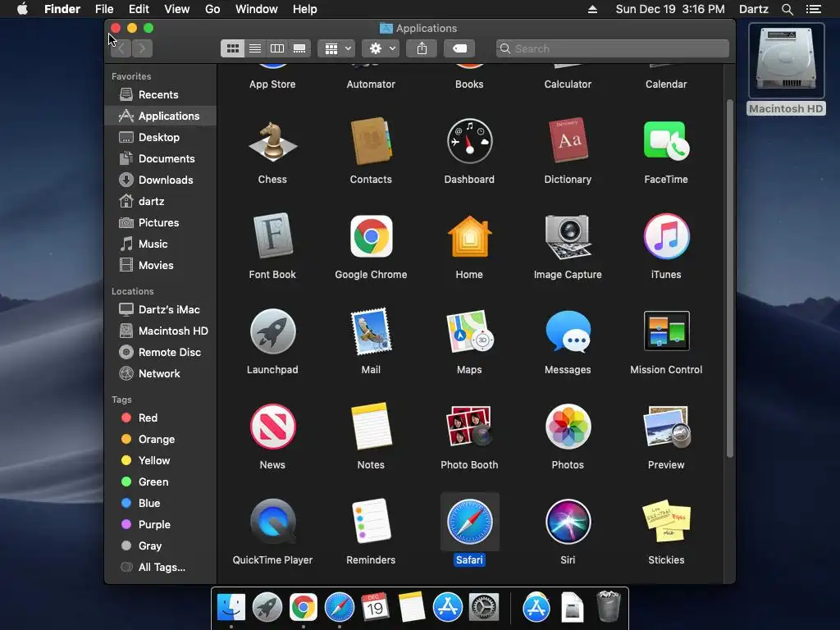The width and height of the screenshot is (840, 630).
Task: Click All Tags… in sidebar
Action: click(x=160, y=568)
